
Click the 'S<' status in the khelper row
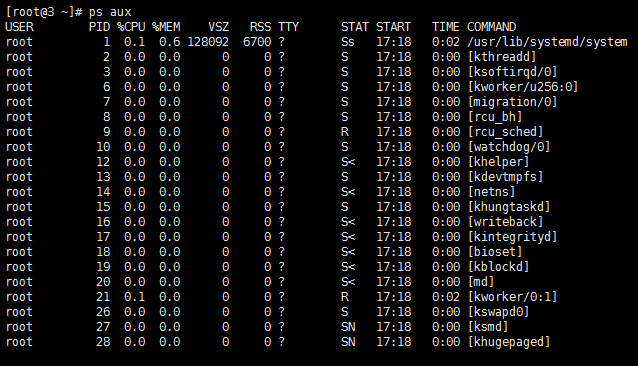click(348, 162)
